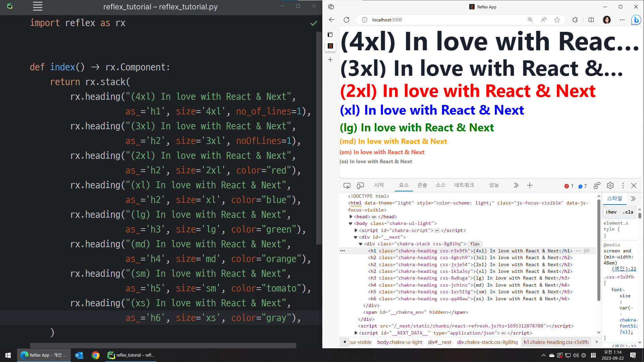
Task: Open the (색인):22 stylesheet source link
Action: click(x=624, y=268)
